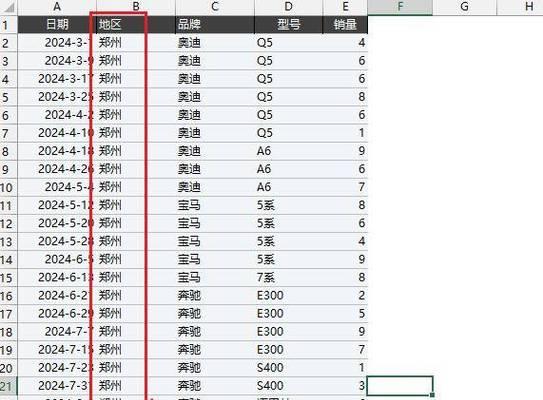Select the cell containing 2024-5-12

pyautogui.click(x=57, y=205)
